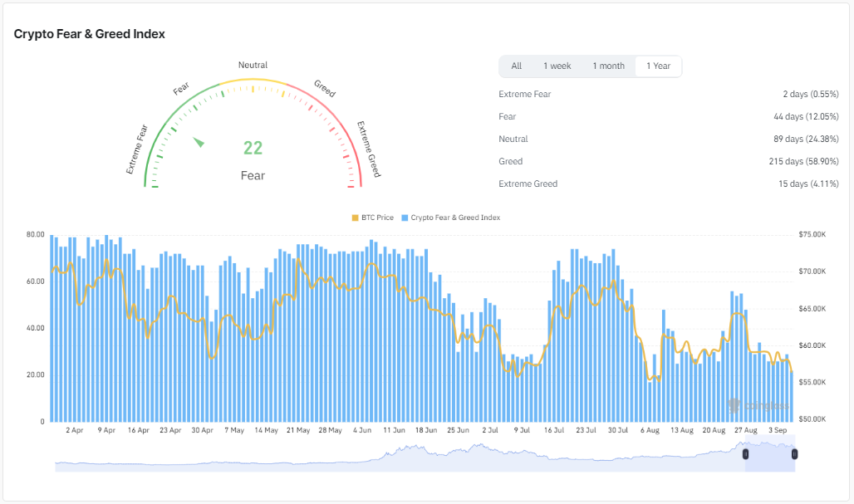Select the All time range tab

pyautogui.click(x=517, y=66)
